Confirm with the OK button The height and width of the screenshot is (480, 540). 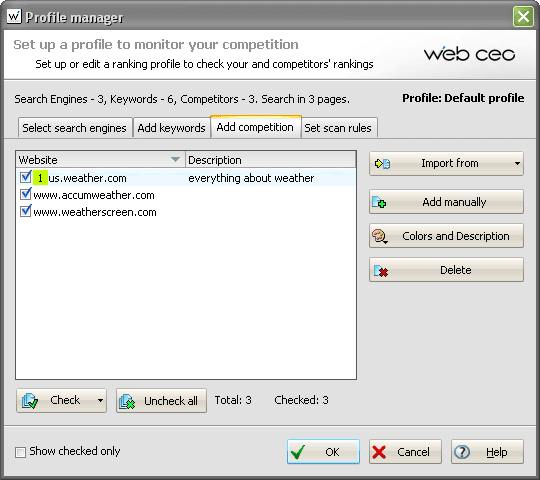(323, 452)
